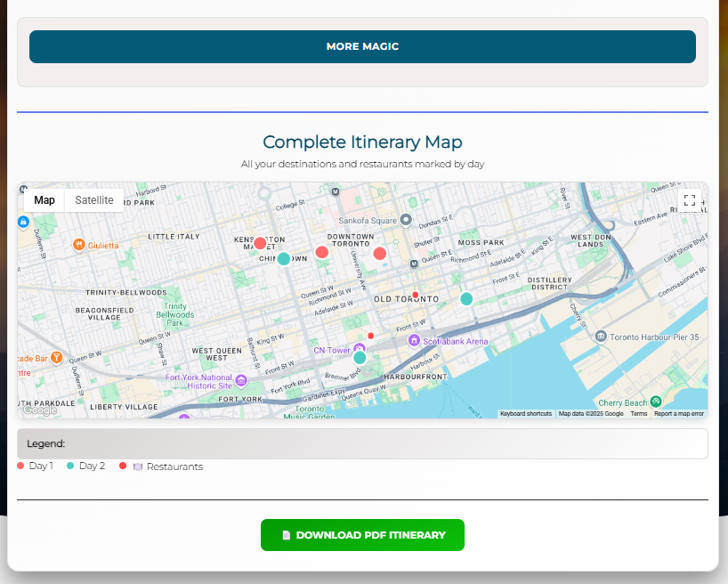Click the transit station icon on College St
This screenshot has height=584, width=728.
coord(336,191)
